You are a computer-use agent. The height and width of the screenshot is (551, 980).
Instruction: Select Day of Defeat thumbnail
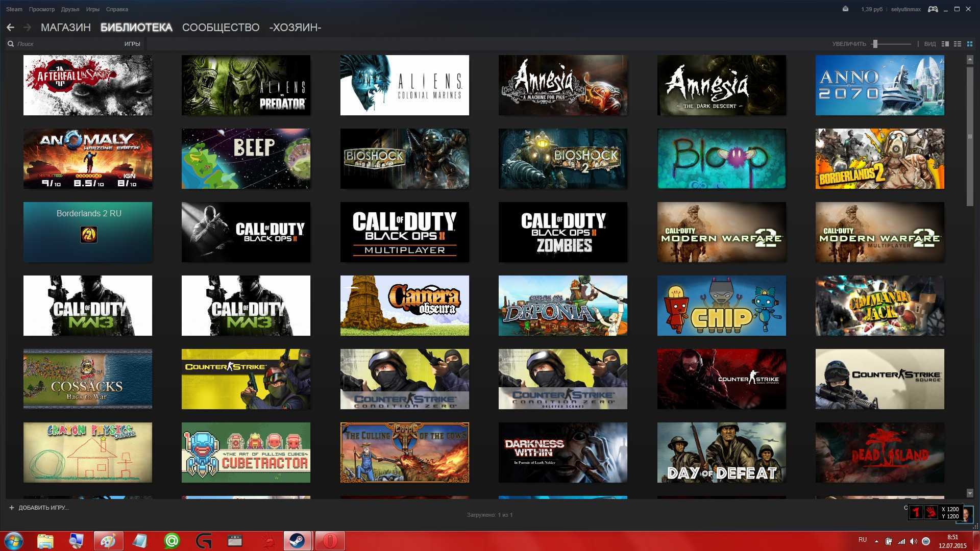click(722, 453)
